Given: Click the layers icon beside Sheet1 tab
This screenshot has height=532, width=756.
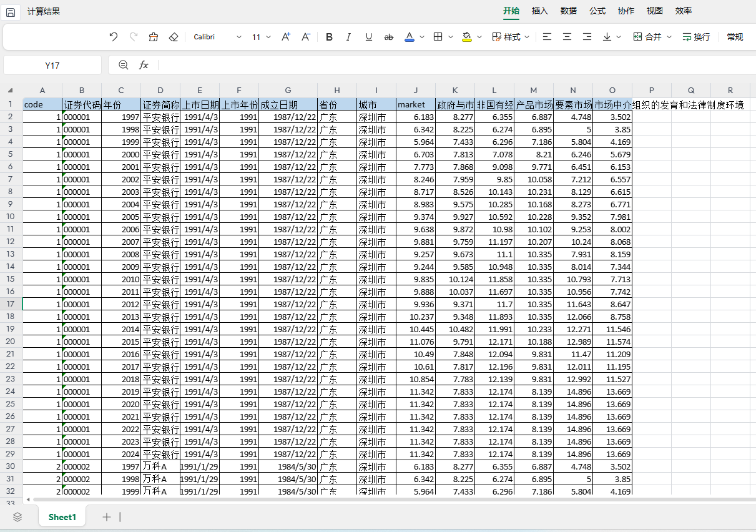Looking at the screenshot, I should coord(17,516).
